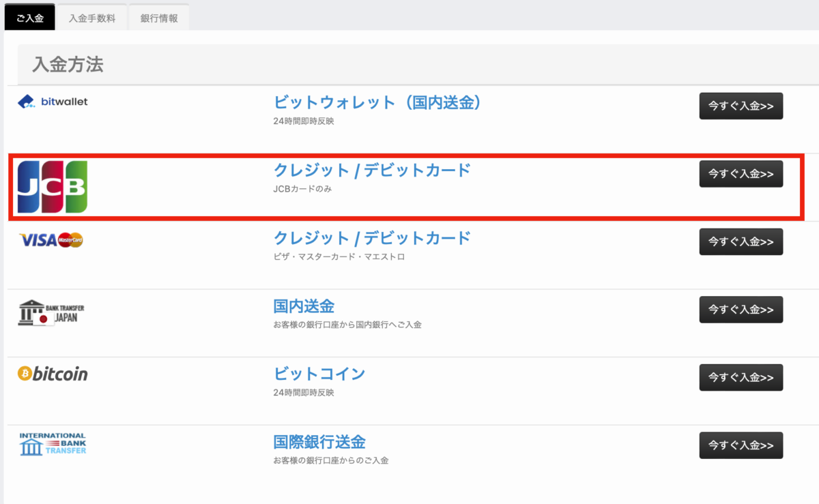Viewport: 819px width, 504px height.
Task: Select the 銀行情報 tab
Action: (x=159, y=18)
